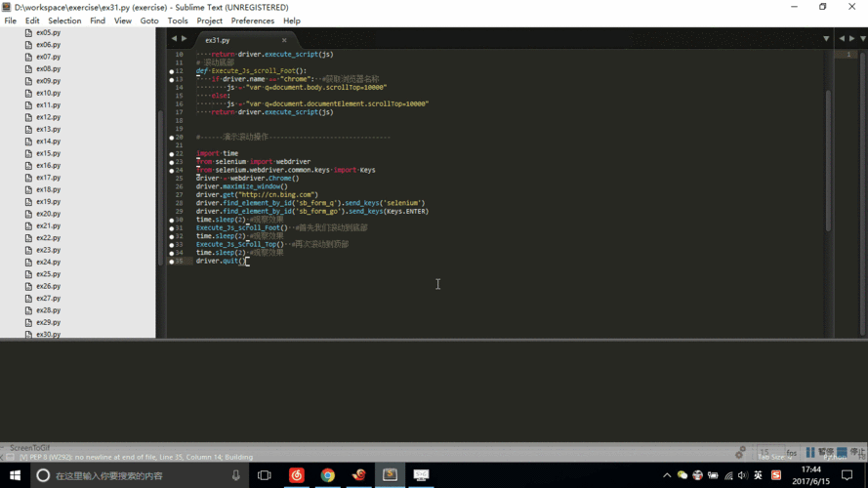
Task: Click the file icon beside ex13.py
Action: point(28,130)
